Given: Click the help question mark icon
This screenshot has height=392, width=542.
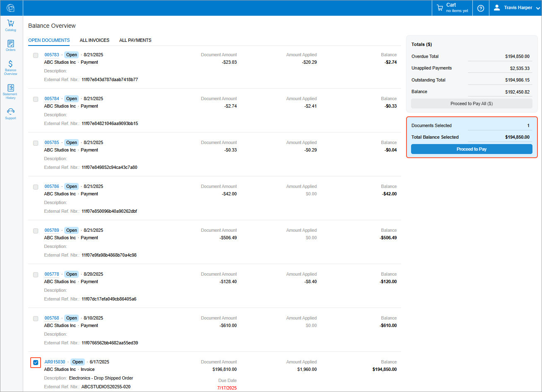Looking at the screenshot, I should click(x=481, y=8).
